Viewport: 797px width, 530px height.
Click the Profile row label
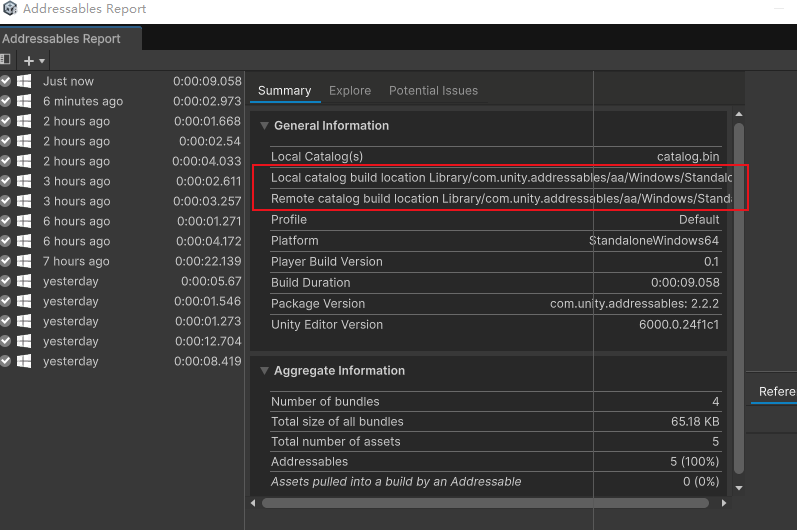pyautogui.click(x=289, y=220)
